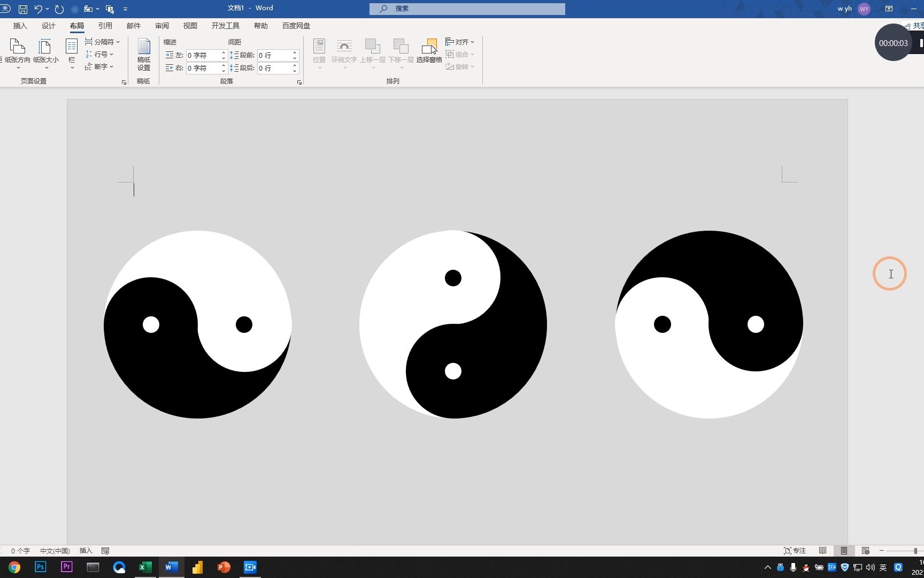
Task: Switch to the 引用 References tab
Action: coord(105,26)
